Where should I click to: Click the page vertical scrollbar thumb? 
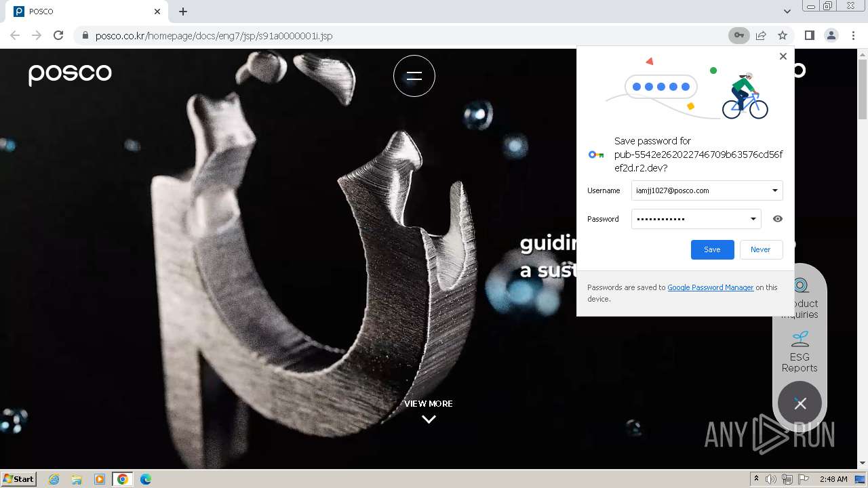(863, 88)
